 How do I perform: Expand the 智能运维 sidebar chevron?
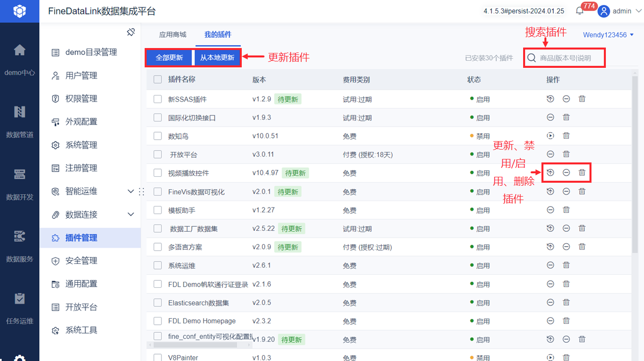click(x=131, y=191)
